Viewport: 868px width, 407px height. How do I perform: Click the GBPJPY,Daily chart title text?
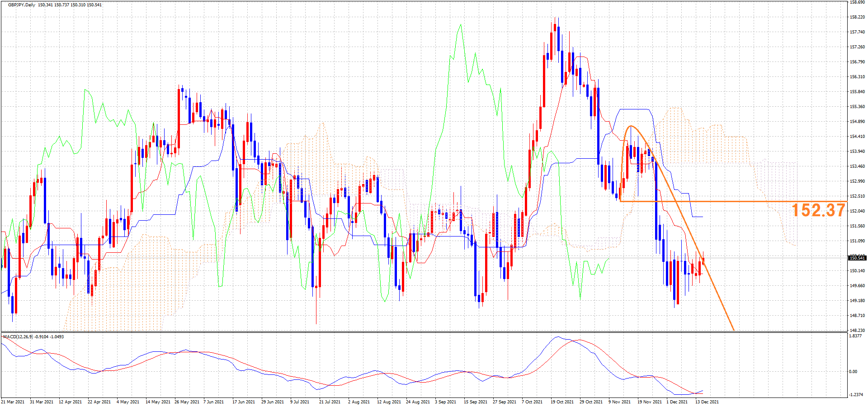pos(22,5)
